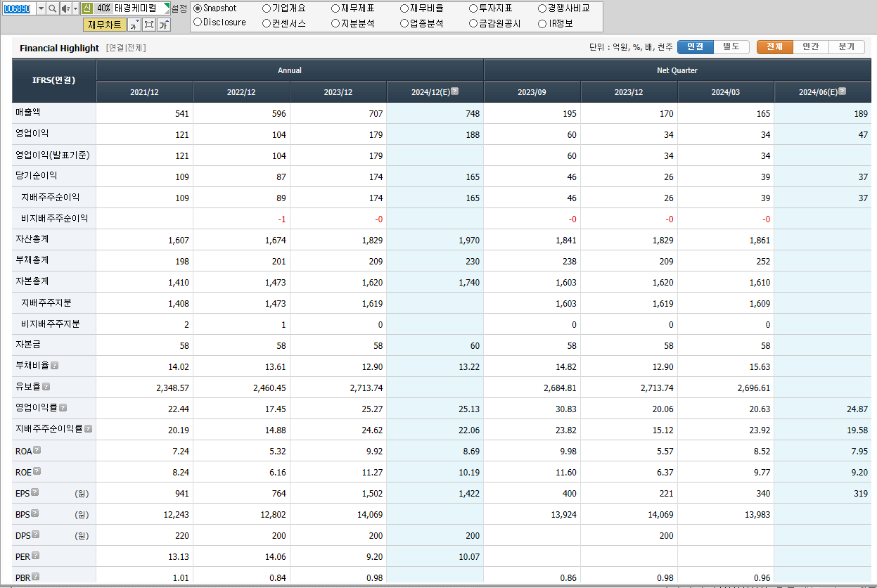Click the help icon beside 부채비율
The width and height of the screenshot is (877, 588).
pos(54,366)
